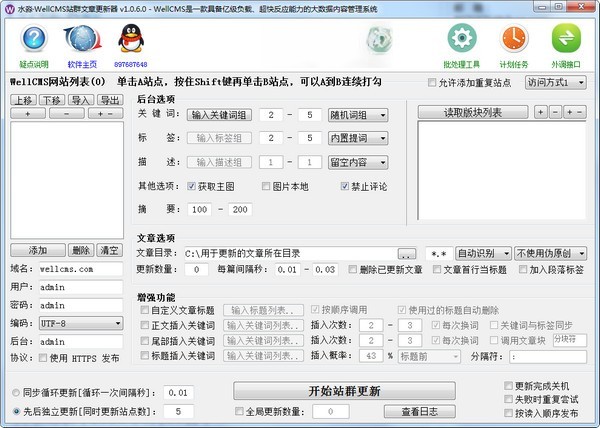Toggle 获取主图 checkbox
600x428 pixels.
pyautogui.click(x=191, y=186)
